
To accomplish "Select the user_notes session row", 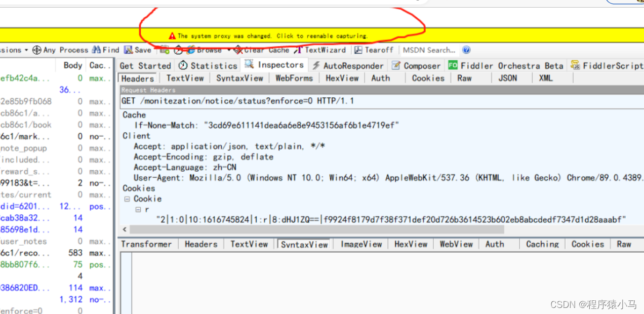I will pos(56,242).
